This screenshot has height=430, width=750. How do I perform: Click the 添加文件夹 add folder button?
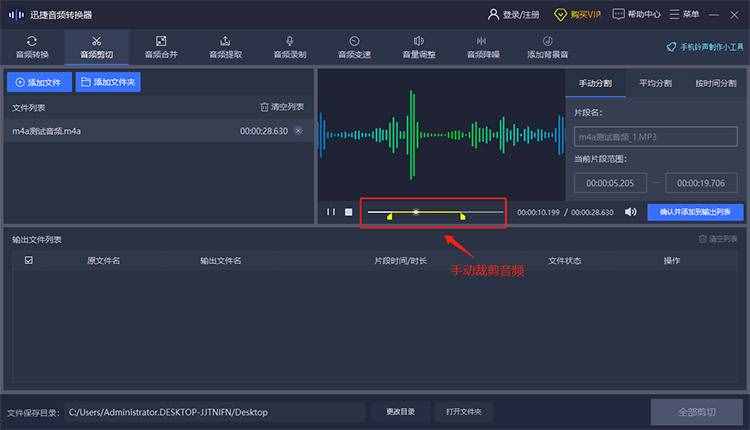[x=108, y=82]
